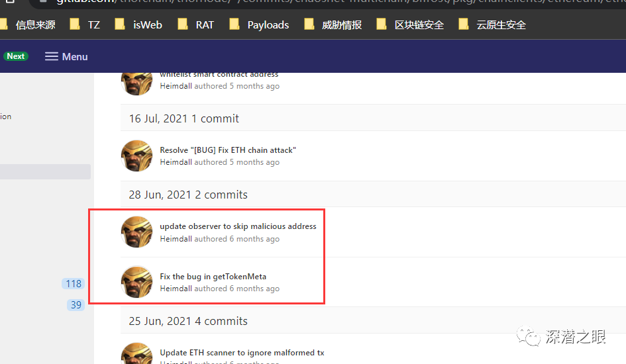Open the 区块链安全 bookmark folder

tap(410, 24)
